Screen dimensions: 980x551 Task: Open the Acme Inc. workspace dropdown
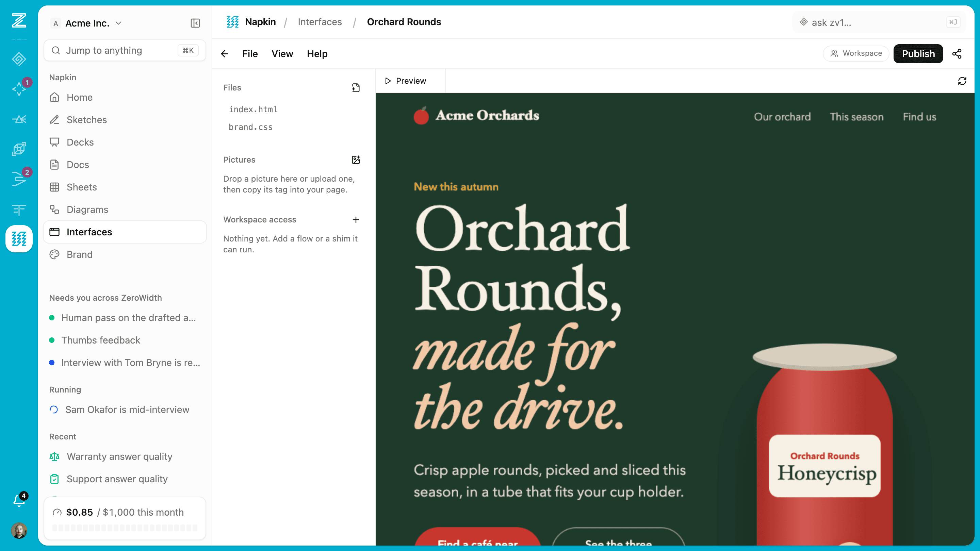click(87, 23)
